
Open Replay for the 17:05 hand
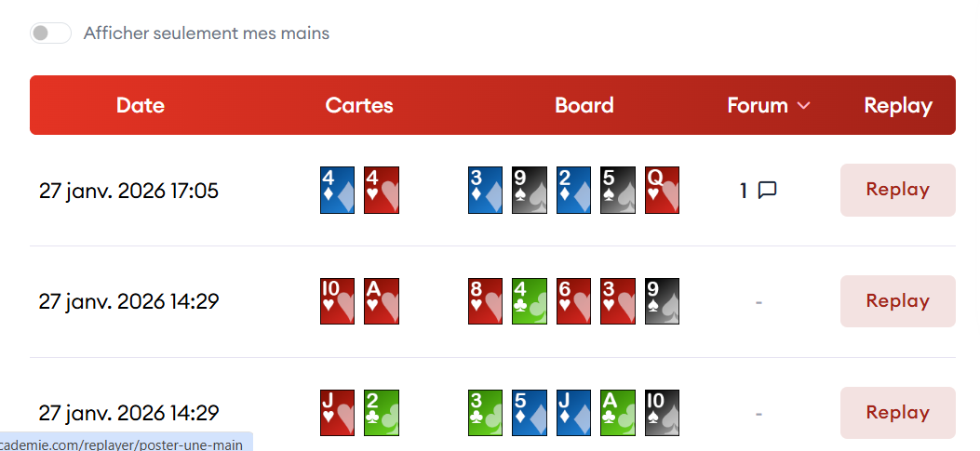pos(897,190)
